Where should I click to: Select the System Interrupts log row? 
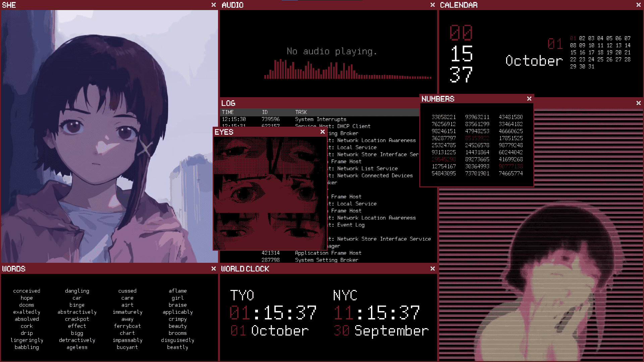[x=320, y=119]
